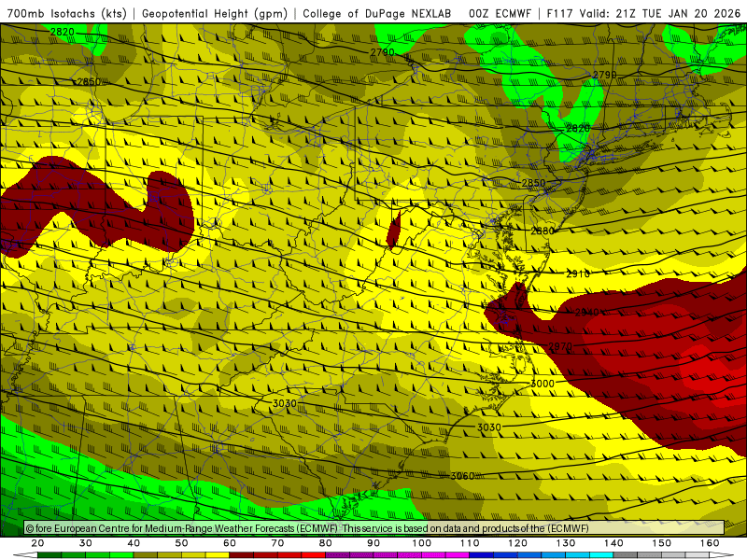This screenshot has height=560, width=747.
Task: Click 'Valid: 21Z TUE JAN 20 2026' text
Action: pos(660,13)
